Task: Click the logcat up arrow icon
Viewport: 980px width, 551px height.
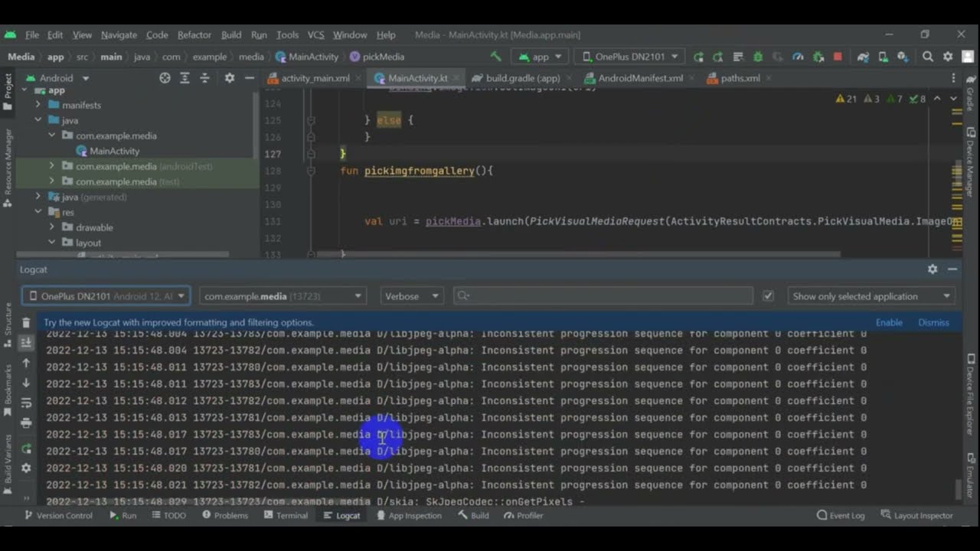Action: click(x=26, y=363)
